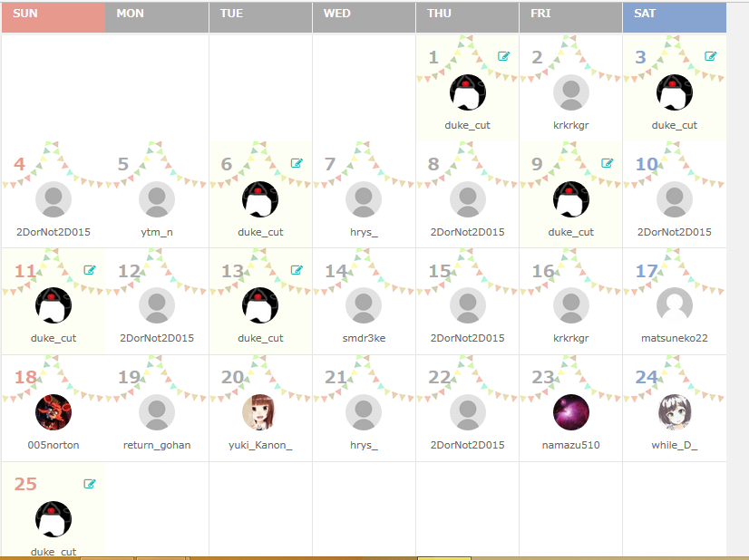This screenshot has height=560, width=749.
Task: Open 2DorNot2D015 avatar on day 10
Action: tap(675, 199)
